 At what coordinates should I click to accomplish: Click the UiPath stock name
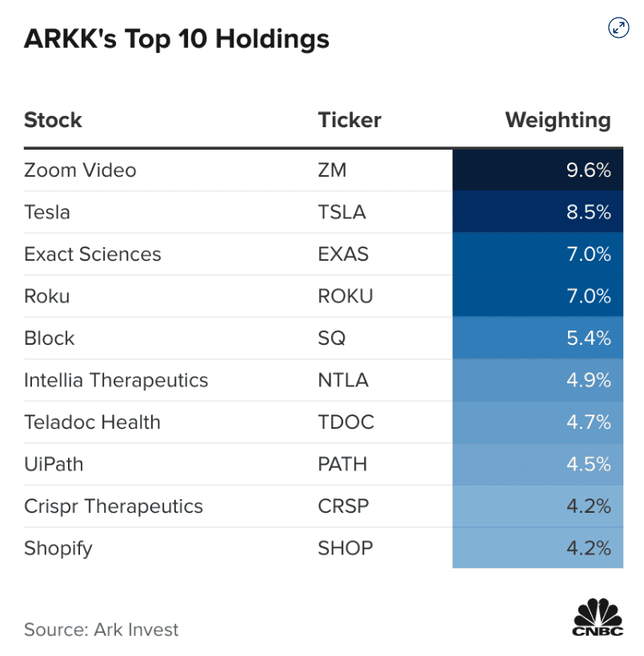point(54,465)
